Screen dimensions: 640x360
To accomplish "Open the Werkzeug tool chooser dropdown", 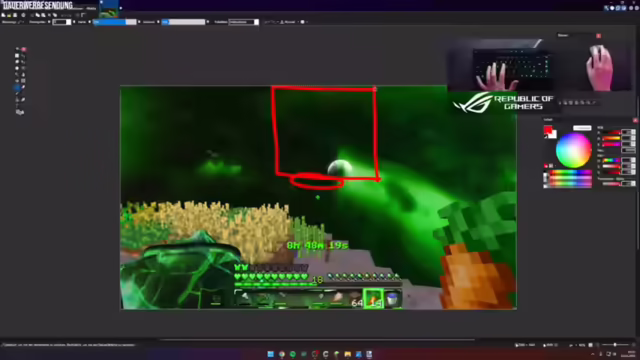I will point(20,22).
